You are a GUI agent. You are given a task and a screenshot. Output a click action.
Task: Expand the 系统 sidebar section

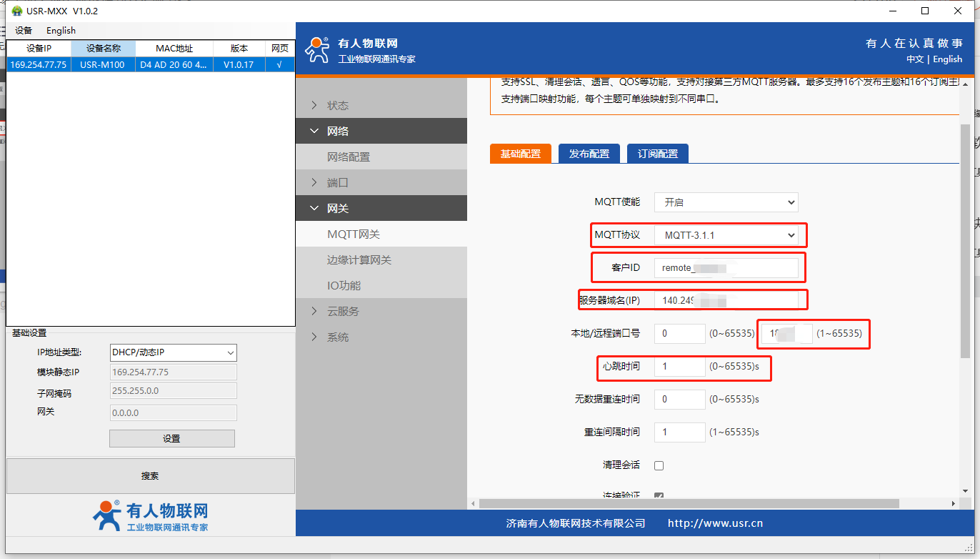[x=381, y=337]
